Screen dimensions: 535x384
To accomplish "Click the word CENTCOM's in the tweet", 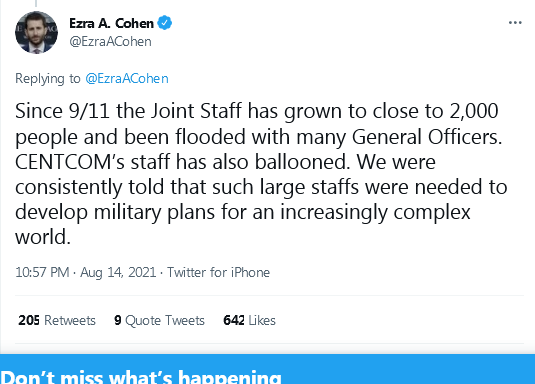I will (70, 162).
